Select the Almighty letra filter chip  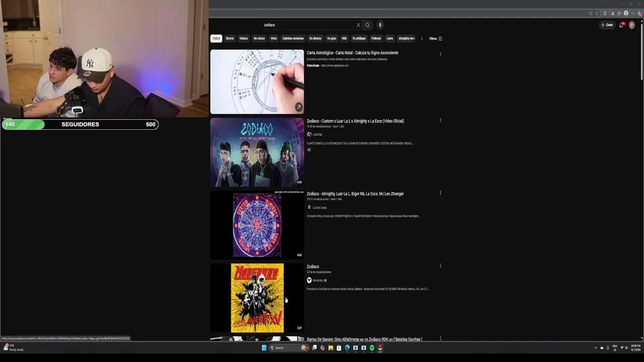pyautogui.click(x=407, y=38)
